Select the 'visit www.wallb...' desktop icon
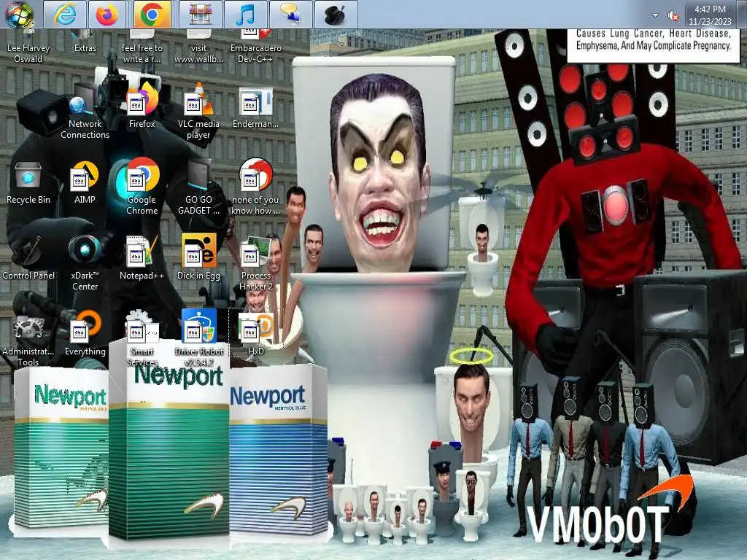 [x=198, y=47]
